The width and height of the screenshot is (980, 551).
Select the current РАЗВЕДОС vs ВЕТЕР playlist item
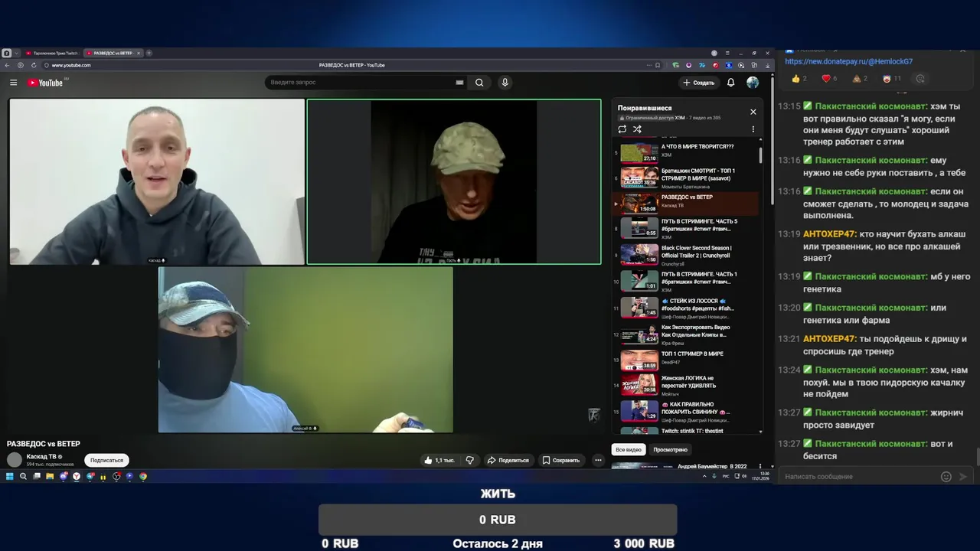pyautogui.click(x=687, y=204)
